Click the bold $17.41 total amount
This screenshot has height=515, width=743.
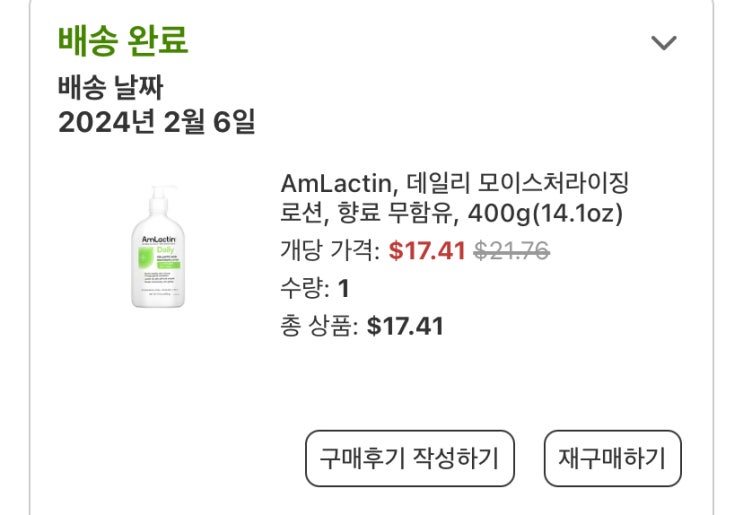coord(405,326)
